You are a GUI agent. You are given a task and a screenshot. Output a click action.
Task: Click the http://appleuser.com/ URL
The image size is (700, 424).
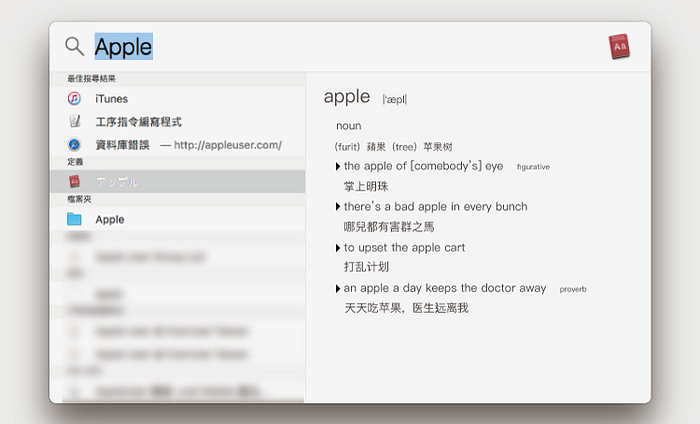(228, 145)
